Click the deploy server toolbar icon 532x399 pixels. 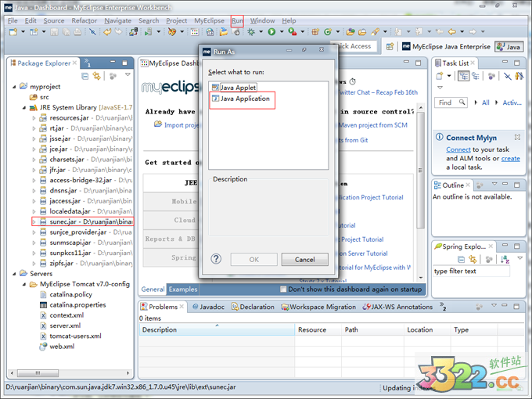(x=133, y=32)
